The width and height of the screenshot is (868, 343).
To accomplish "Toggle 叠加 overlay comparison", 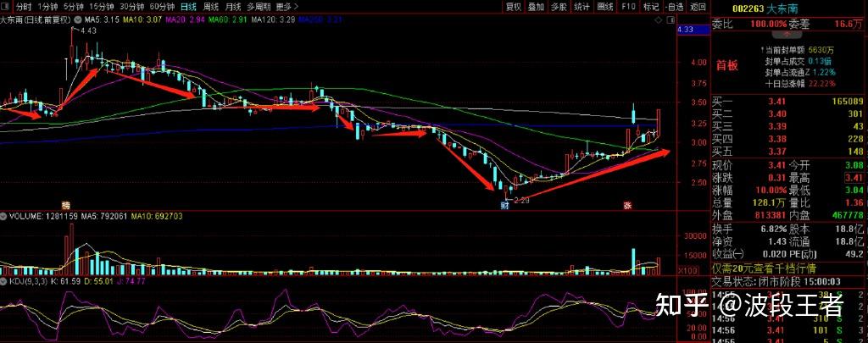I will tap(536, 6).
